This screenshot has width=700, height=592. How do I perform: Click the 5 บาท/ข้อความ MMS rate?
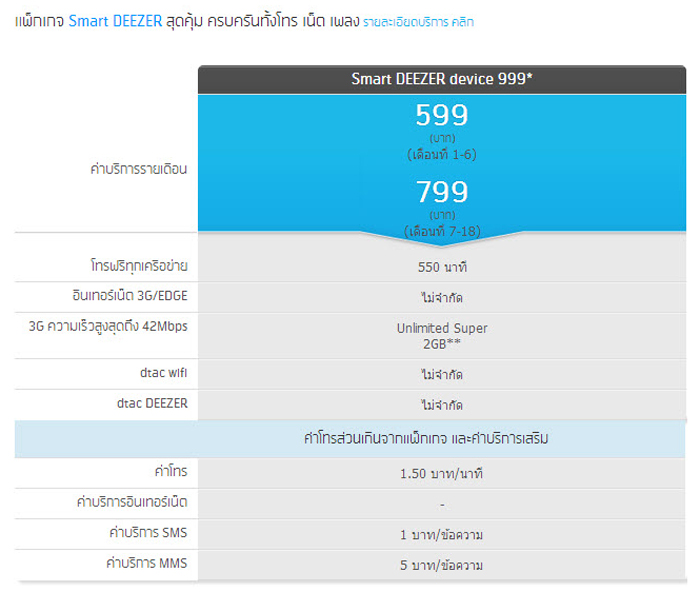click(442, 565)
